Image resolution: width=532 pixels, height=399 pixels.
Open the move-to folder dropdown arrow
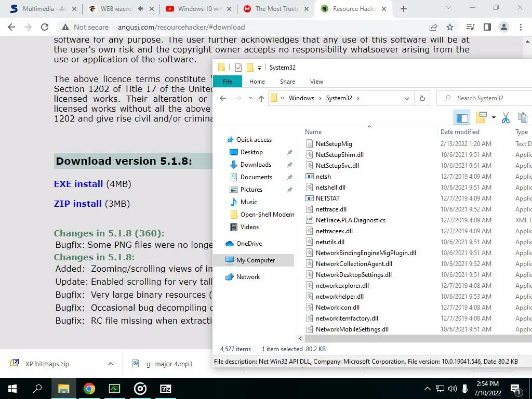pos(494,117)
